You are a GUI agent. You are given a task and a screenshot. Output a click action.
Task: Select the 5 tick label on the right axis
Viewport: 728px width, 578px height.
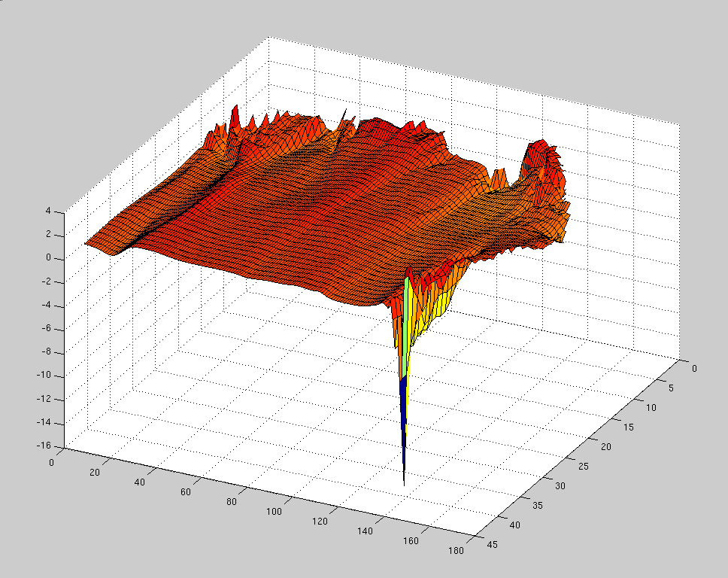[x=672, y=388]
